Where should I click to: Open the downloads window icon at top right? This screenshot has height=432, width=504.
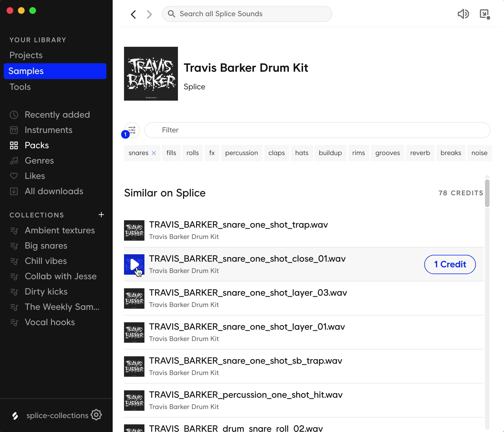(x=485, y=14)
